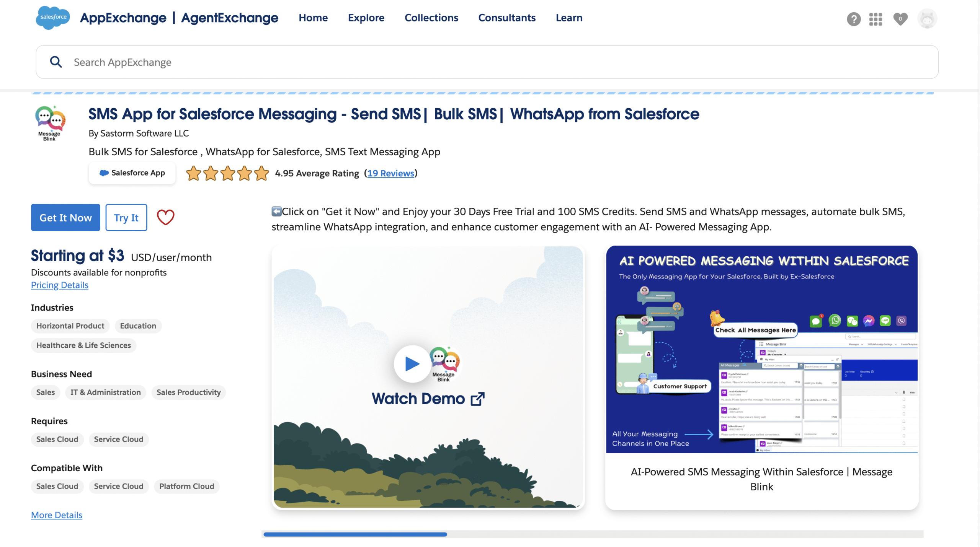Open the AI Powered Messaging screenshot thumbnail
Viewport: 980px width, 547px height.
pos(762,350)
